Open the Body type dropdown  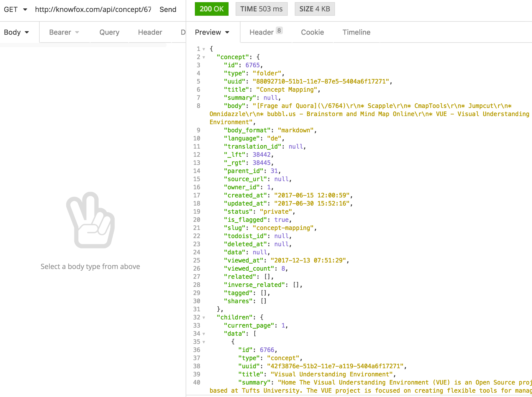pos(16,32)
